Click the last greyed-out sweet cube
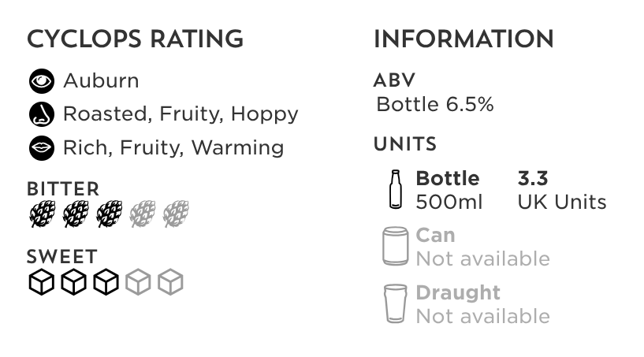644x357 pixels. [x=170, y=282]
